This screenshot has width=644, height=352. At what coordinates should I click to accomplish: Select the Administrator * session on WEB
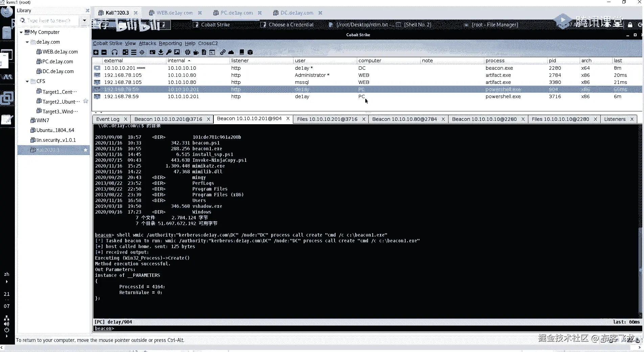(367, 75)
